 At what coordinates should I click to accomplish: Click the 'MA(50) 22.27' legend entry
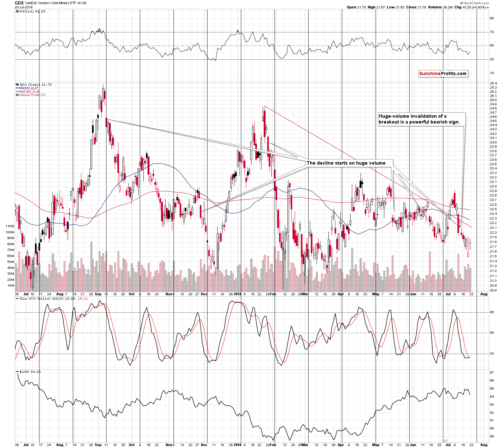tap(29, 88)
